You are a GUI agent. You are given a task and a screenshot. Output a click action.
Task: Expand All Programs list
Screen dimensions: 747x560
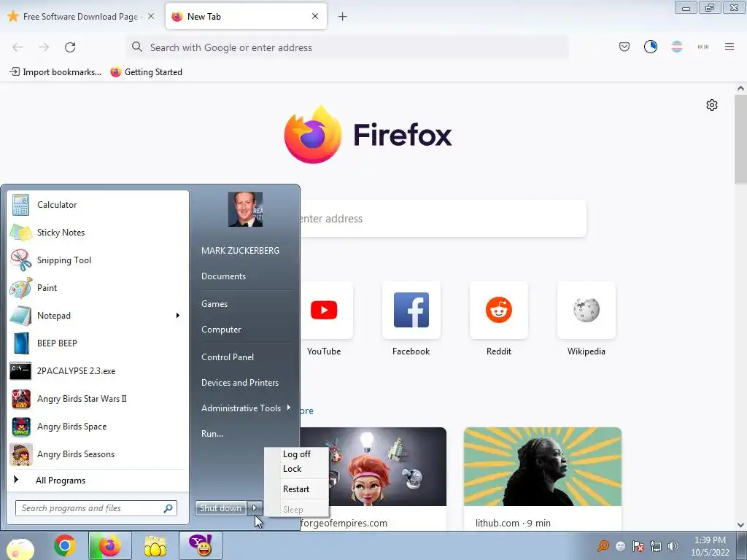pos(98,480)
